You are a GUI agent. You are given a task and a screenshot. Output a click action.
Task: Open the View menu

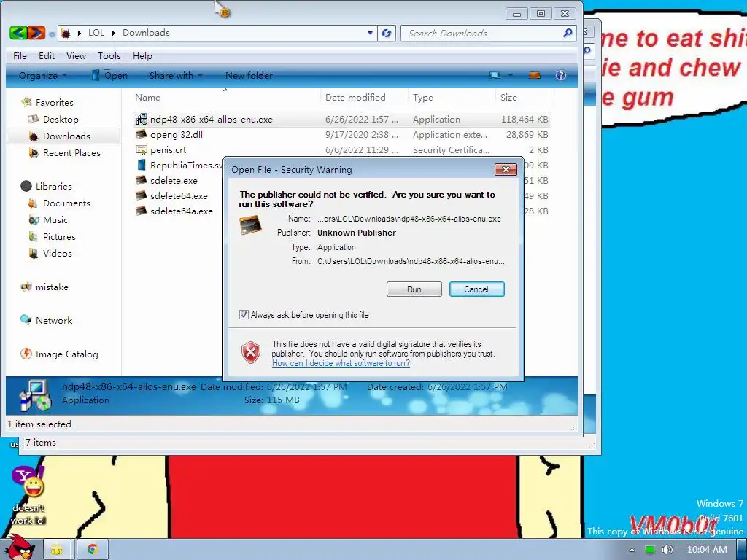76,55
